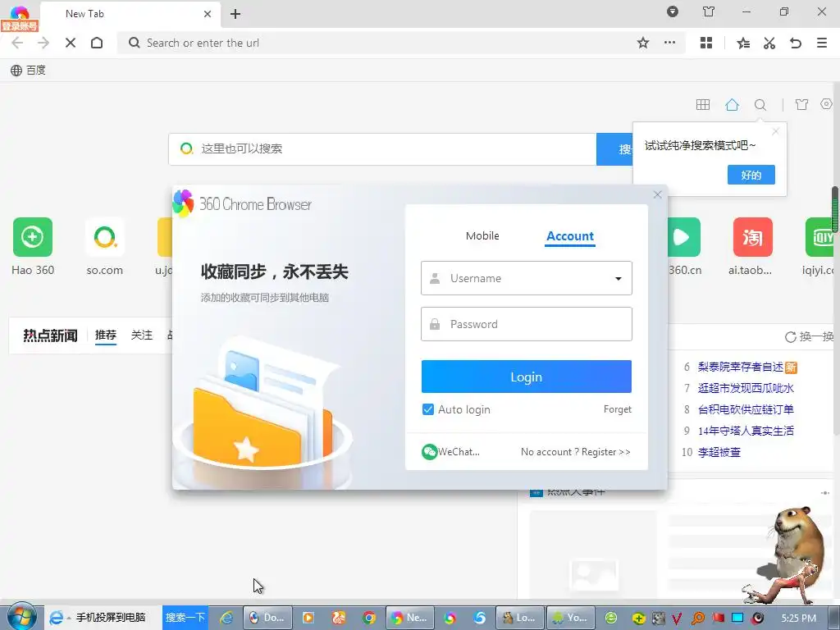Image resolution: width=840 pixels, height=630 pixels.
Task: Switch to the Account login tab
Action: (x=570, y=236)
